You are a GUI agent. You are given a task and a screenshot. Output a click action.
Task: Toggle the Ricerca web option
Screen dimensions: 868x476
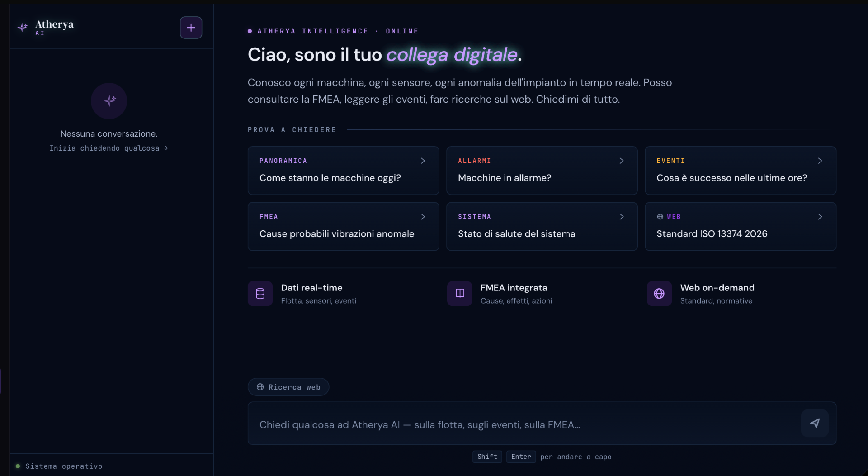pos(288,387)
